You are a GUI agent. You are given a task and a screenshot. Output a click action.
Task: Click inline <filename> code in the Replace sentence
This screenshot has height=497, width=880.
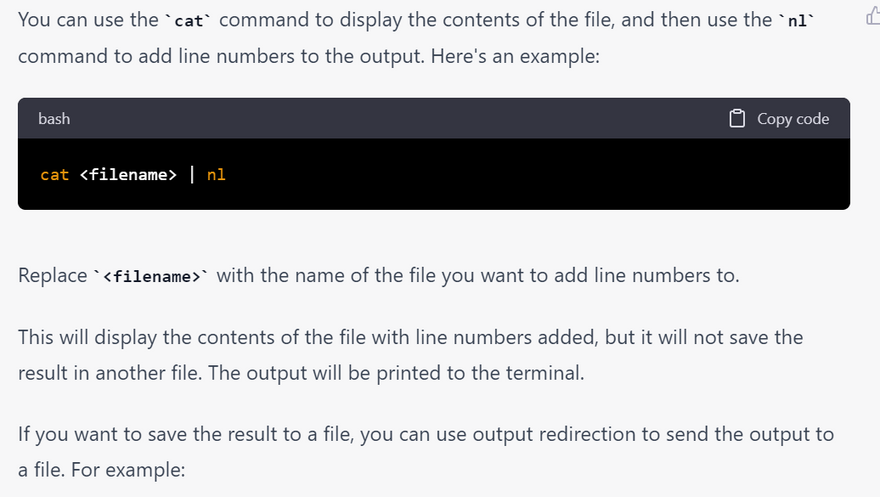151,277
